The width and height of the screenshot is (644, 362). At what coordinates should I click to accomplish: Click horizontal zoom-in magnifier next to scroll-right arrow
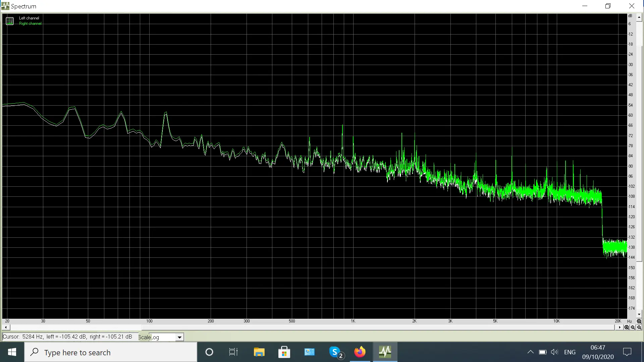[x=626, y=327]
